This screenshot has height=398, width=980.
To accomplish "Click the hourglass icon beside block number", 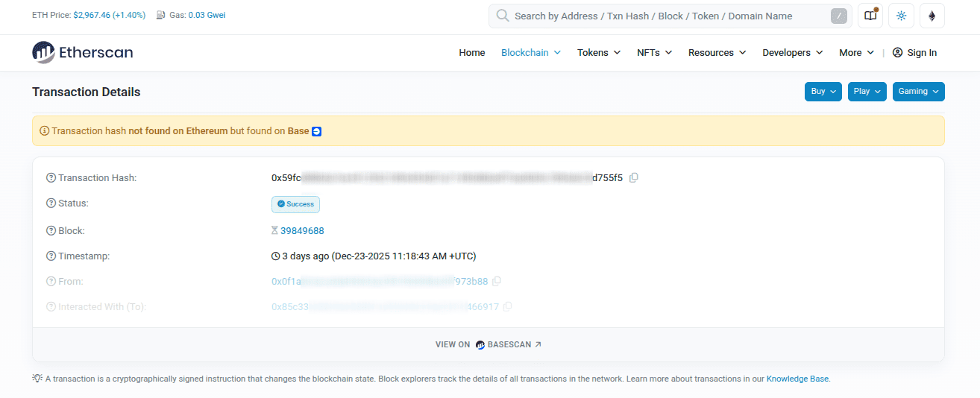I will (x=274, y=231).
